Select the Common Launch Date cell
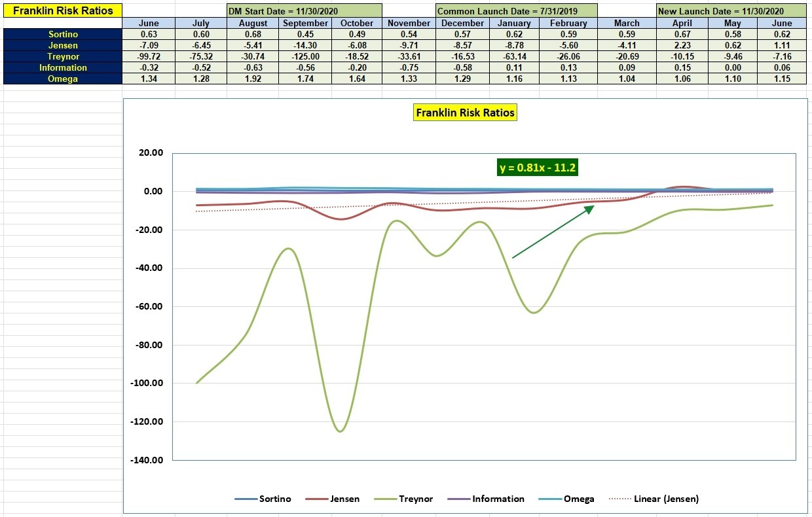812x517 pixels. pos(517,10)
